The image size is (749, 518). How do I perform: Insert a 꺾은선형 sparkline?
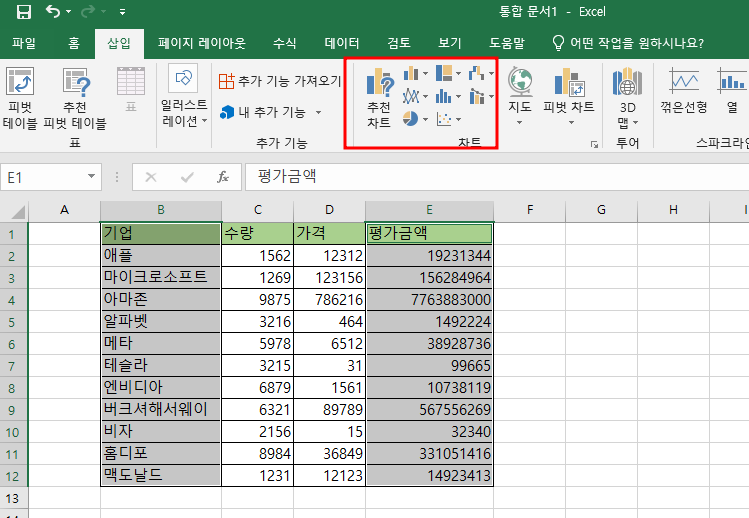684,91
